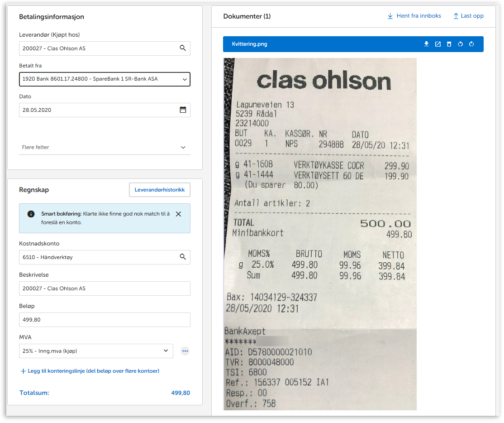Click Hent fra innboks link

(x=414, y=16)
